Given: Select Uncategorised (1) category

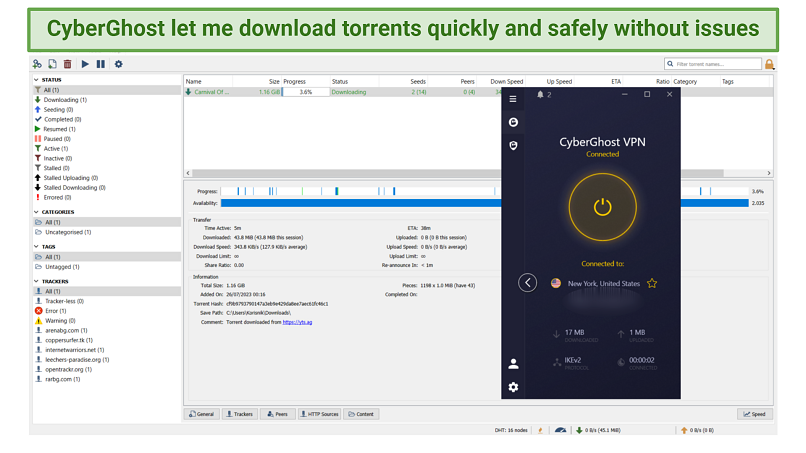Looking at the screenshot, I should click(63, 232).
